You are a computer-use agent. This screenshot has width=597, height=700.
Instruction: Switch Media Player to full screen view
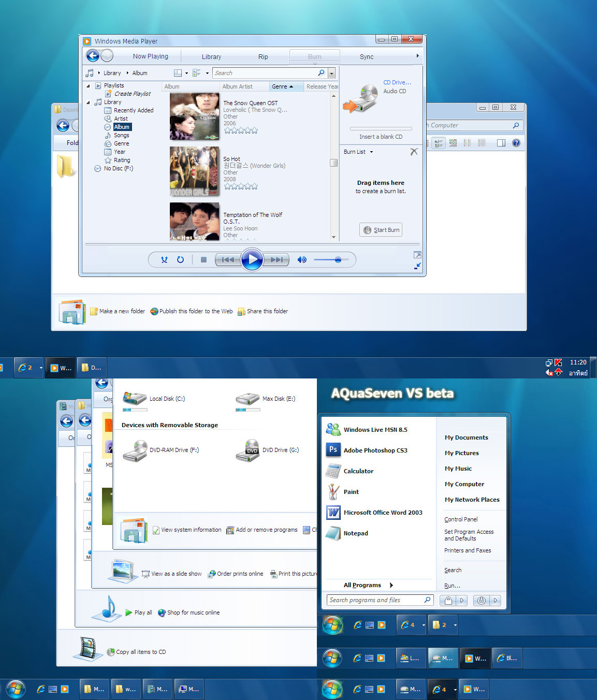tap(417, 255)
